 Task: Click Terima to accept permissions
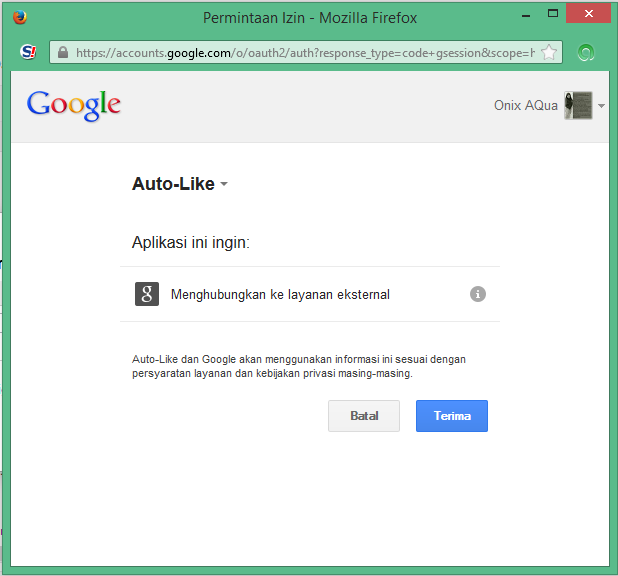pos(452,416)
